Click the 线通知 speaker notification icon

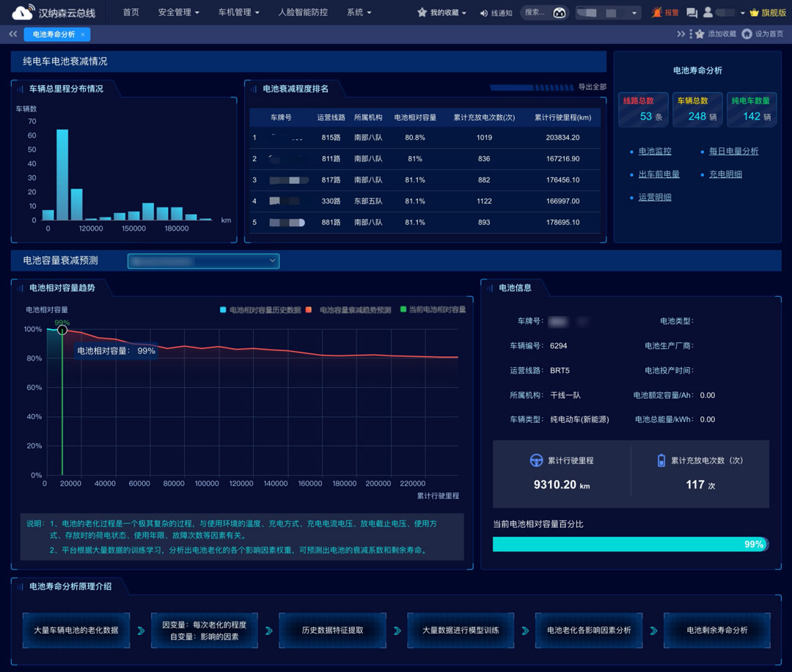click(483, 13)
